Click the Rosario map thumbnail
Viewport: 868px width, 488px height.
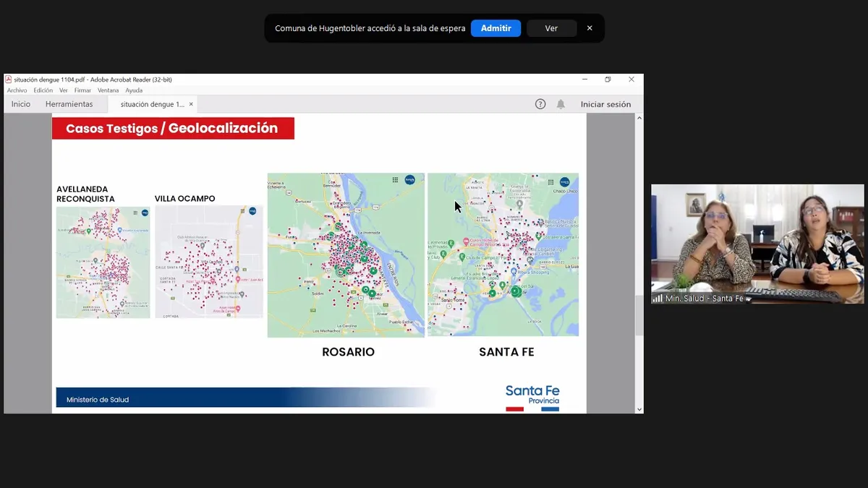(346, 254)
